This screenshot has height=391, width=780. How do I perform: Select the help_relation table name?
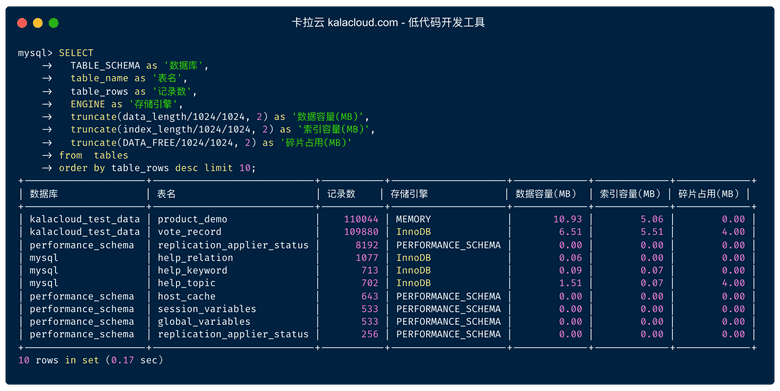tap(195, 258)
